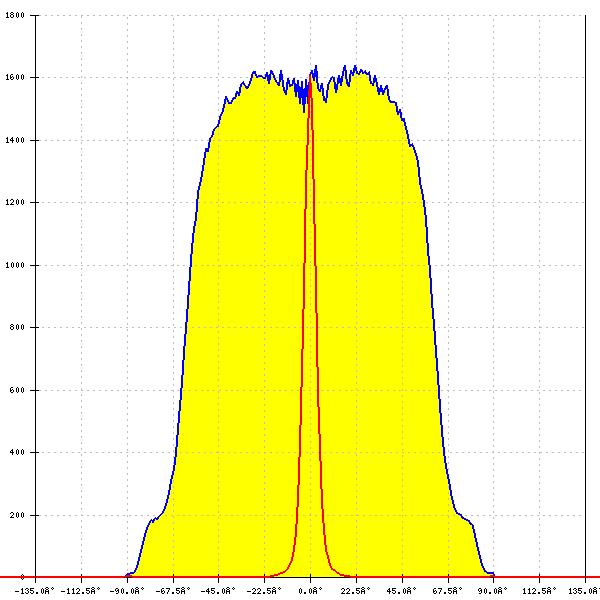
Task: Click the 0.0° label on x-axis
Action: [x=310, y=591]
